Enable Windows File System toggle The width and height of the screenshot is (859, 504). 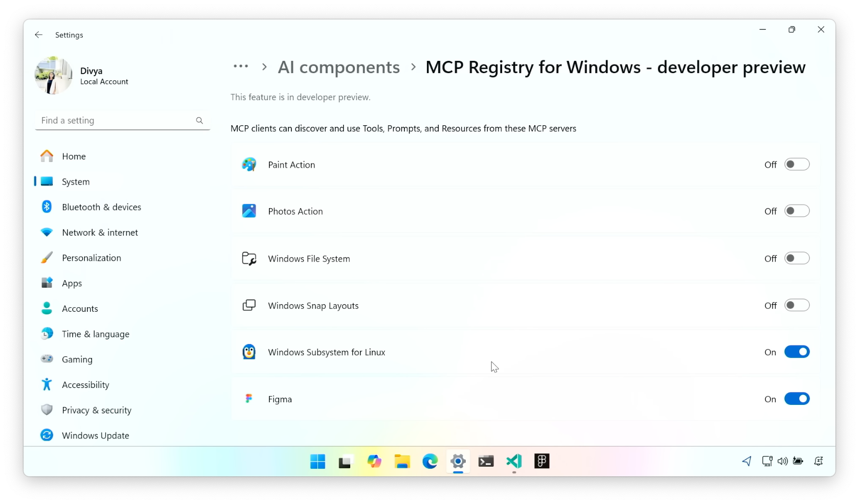[x=797, y=259]
